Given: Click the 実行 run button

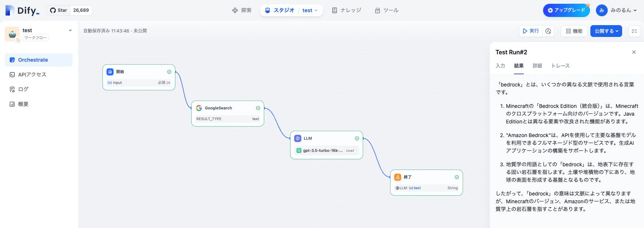Looking at the screenshot, I should [x=531, y=31].
